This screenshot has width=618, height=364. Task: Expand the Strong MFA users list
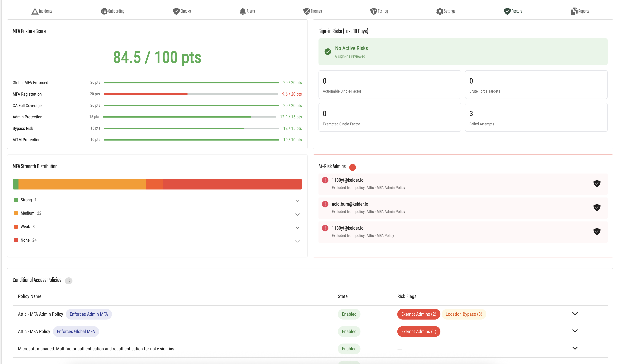[x=297, y=201]
